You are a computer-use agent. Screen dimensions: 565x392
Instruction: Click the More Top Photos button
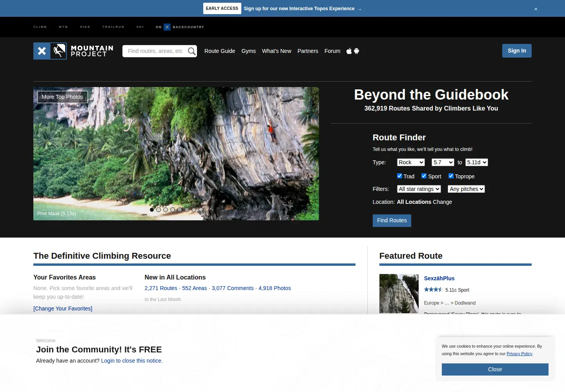(62, 97)
